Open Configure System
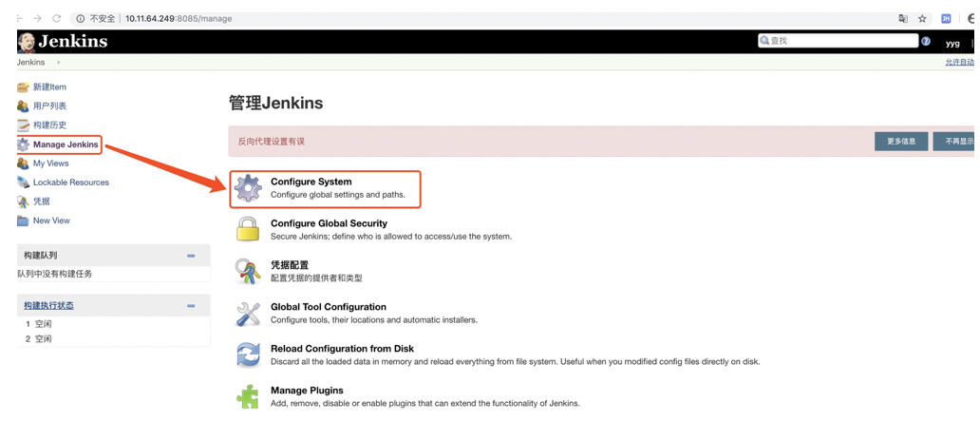Screen dimensions: 980x441 (311, 182)
